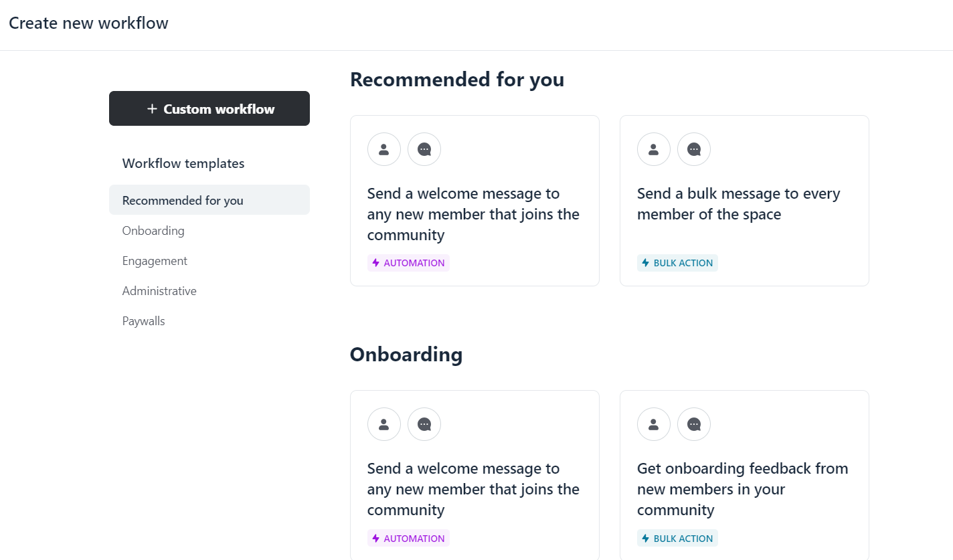Click the chat bubble icon on bulk message card
Screen dimensions: 953x560
pyautogui.click(x=694, y=149)
